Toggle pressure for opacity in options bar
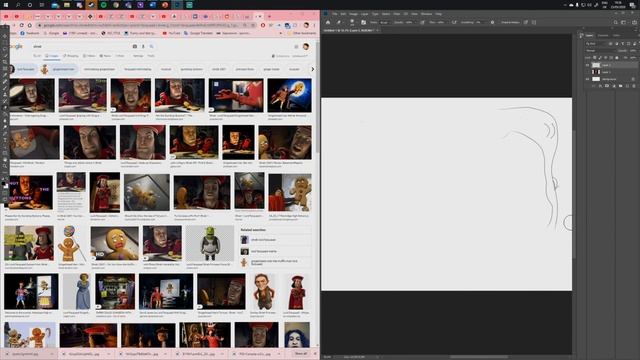Image resolution: width=640 pixels, height=360 pixels. 422,22
